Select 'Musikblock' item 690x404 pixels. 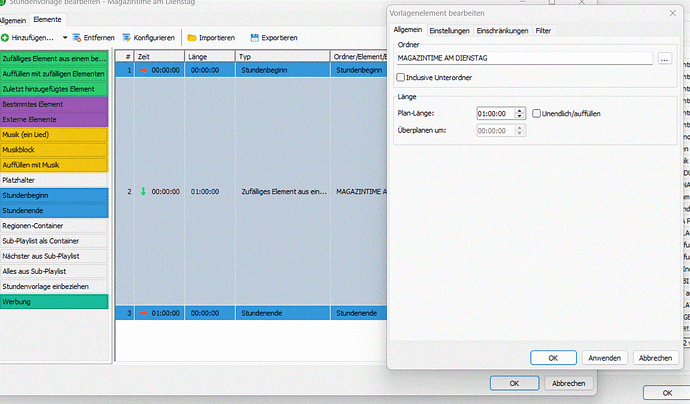[54, 150]
